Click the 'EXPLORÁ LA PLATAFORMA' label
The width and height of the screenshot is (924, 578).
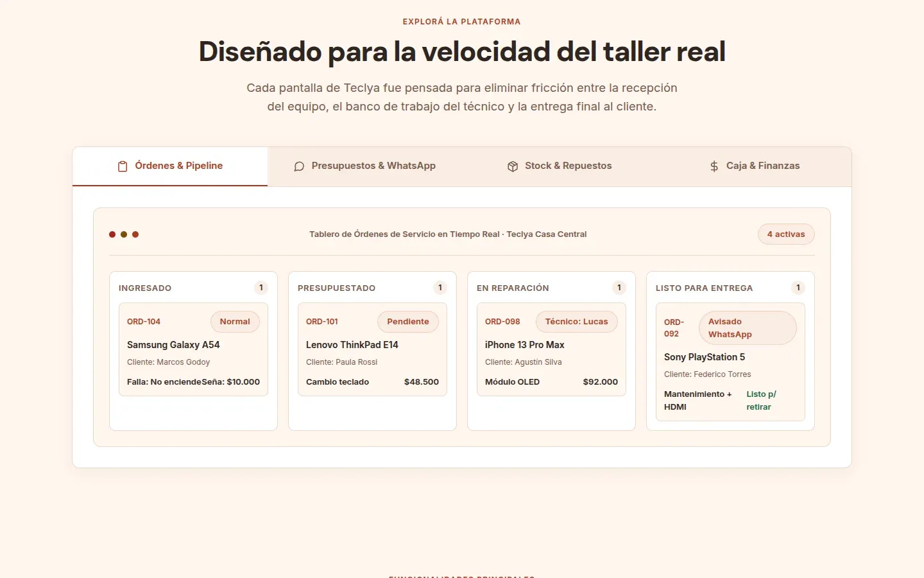(x=462, y=22)
